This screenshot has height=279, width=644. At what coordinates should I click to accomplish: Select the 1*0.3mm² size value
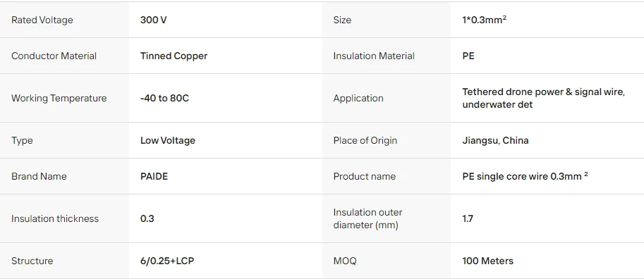[484, 20]
